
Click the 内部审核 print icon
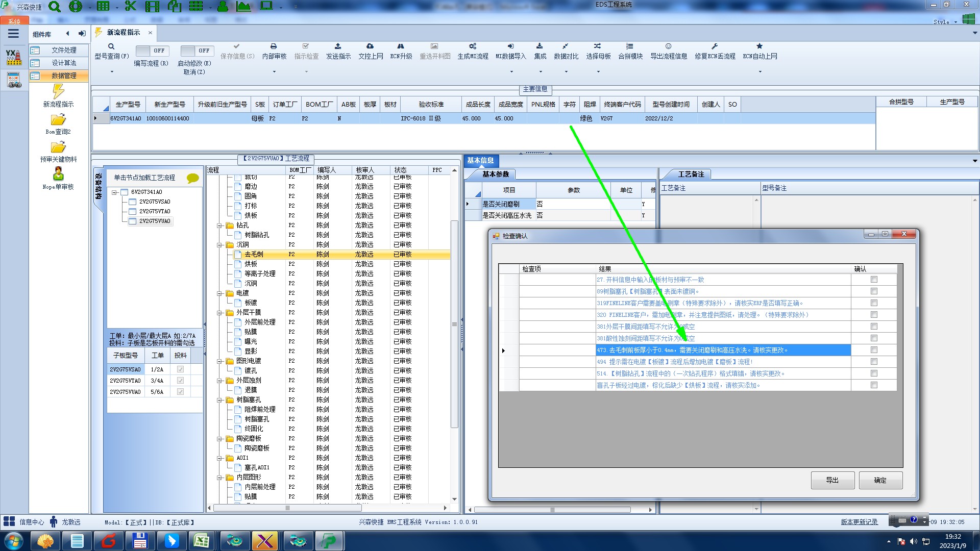tap(274, 46)
